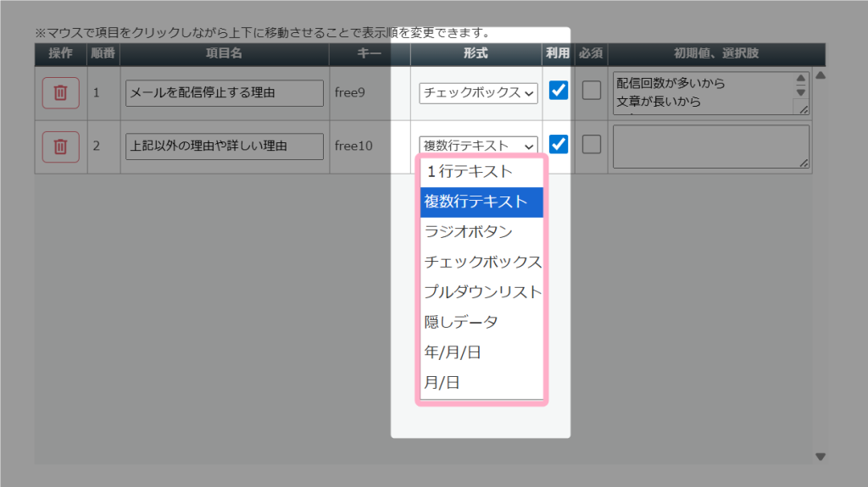Choose チェックボックス in the format list
Screen dimensions: 868x487
tap(481, 262)
